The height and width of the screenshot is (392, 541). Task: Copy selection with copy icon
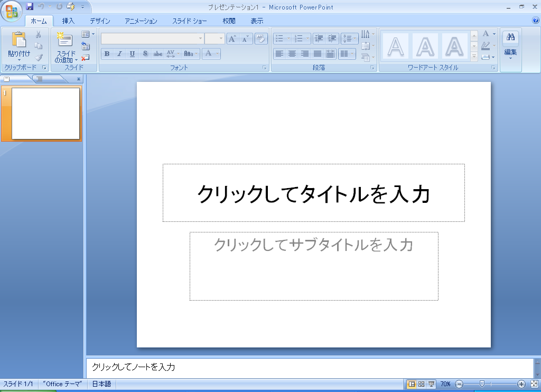(x=38, y=46)
